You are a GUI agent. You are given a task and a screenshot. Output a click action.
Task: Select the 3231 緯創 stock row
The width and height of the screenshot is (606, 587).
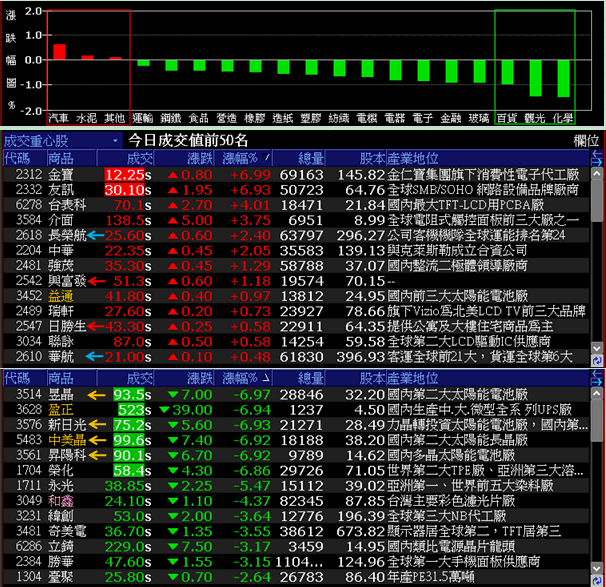coord(296,516)
